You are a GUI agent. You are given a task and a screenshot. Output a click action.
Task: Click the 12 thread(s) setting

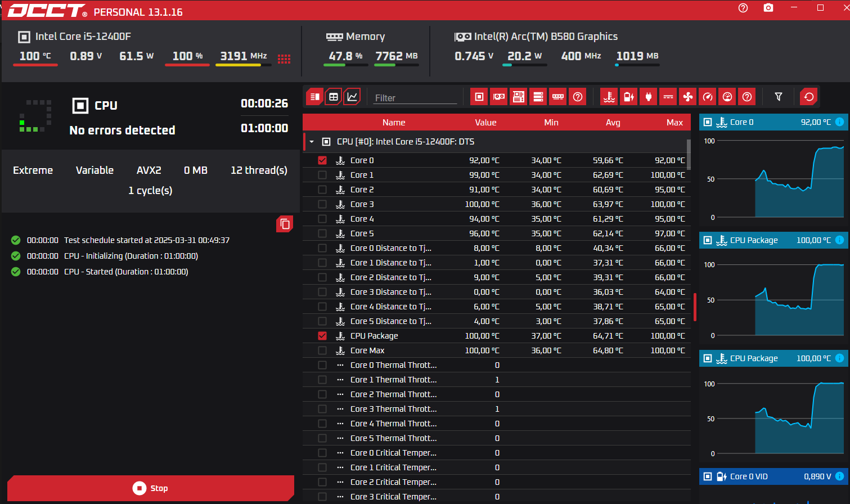259,170
